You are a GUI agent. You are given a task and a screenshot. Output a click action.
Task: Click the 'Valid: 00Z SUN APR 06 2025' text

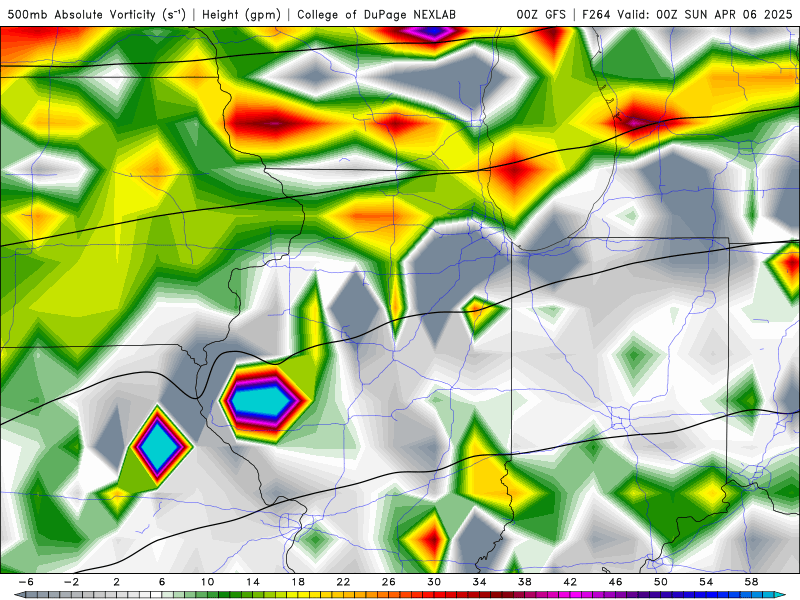click(705, 15)
